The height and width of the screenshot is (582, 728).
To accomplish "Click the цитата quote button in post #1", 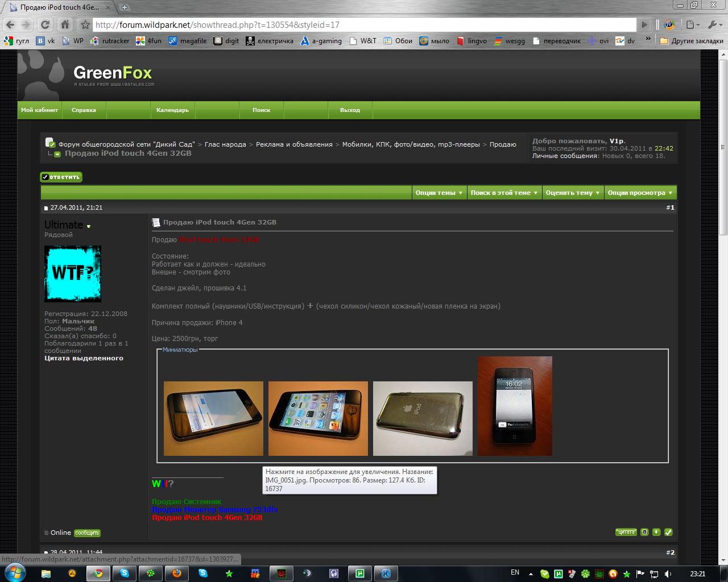I will [626, 532].
